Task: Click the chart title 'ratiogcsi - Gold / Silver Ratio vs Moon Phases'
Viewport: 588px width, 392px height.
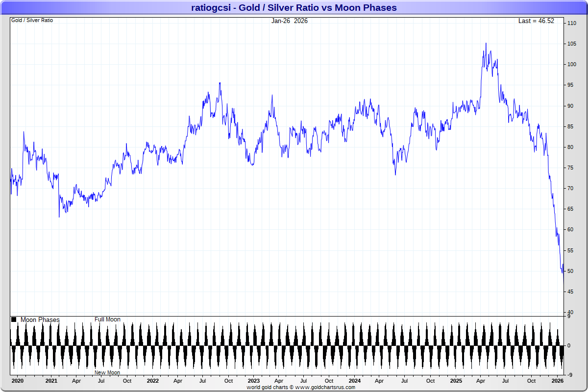Action: click(x=294, y=7)
